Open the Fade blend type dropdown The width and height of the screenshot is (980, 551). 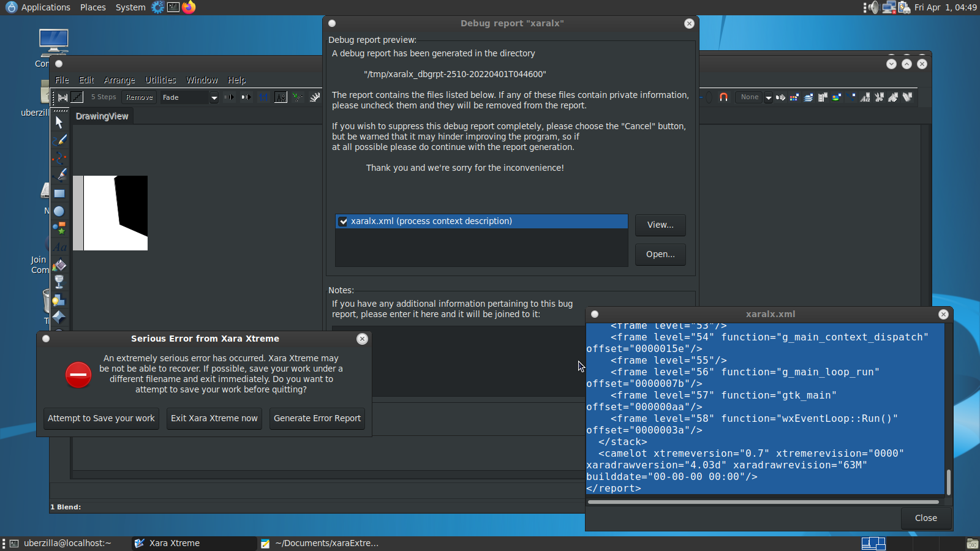[214, 97]
